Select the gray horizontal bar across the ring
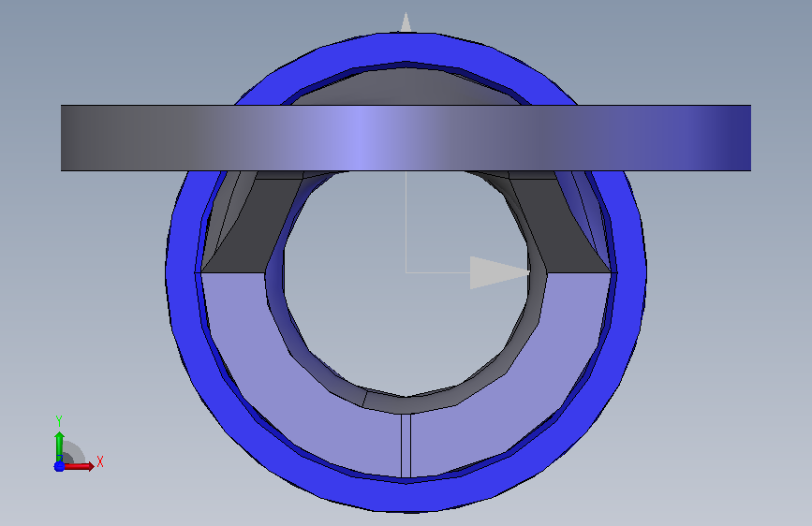Image resolution: width=812 pixels, height=526 pixels. [406, 138]
